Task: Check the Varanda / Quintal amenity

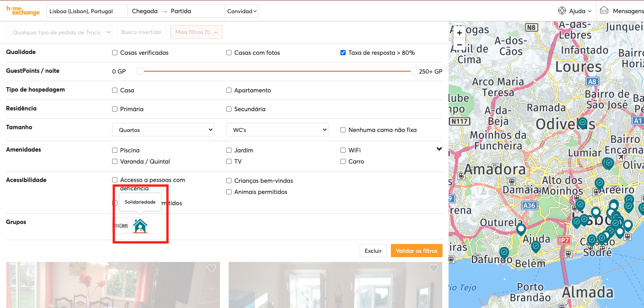Action: 115,161
